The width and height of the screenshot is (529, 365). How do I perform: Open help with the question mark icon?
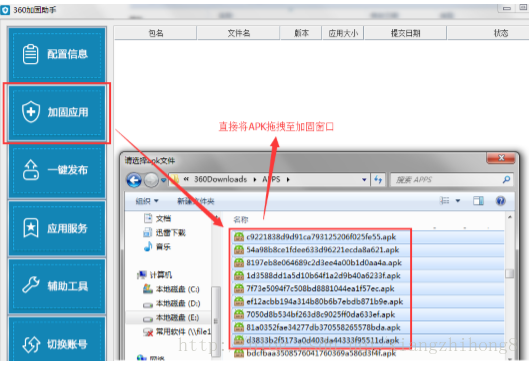pos(500,201)
